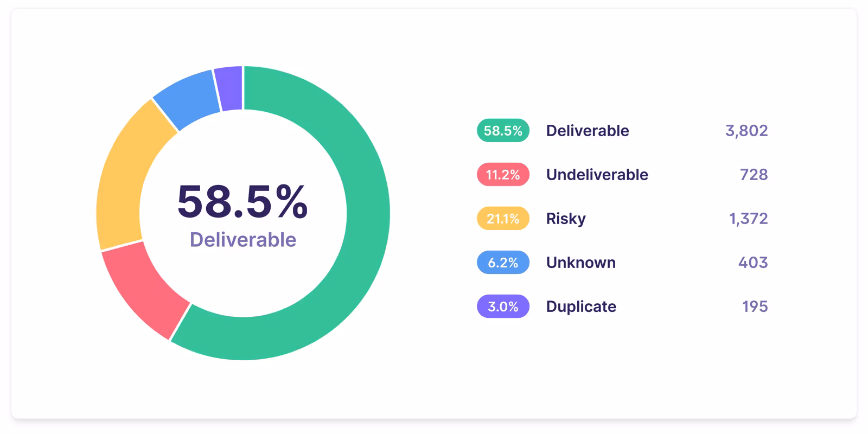The height and width of the screenshot is (434, 868).
Task: Click the Deliverable legend label
Action: (588, 131)
